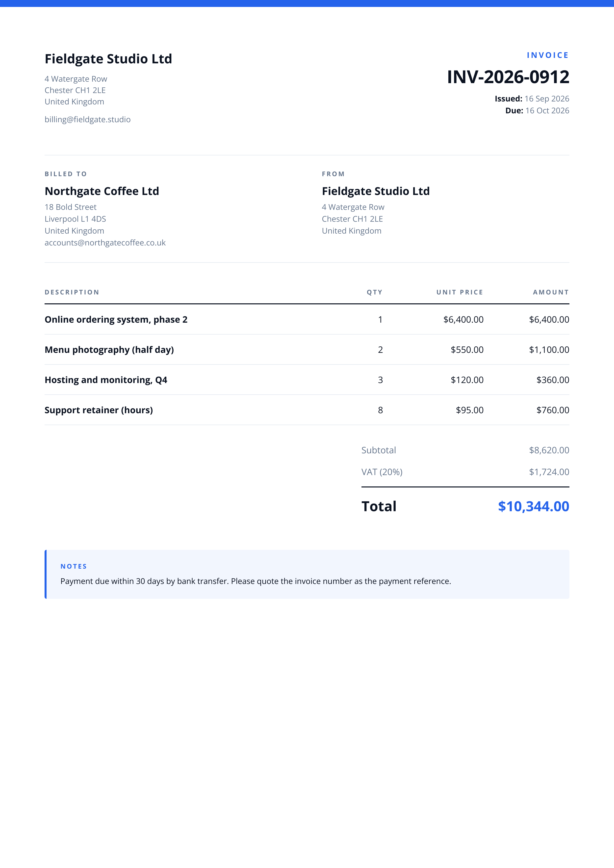Click the AMOUNT column header
Image resolution: width=614 pixels, height=868 pixels.
click(x=551, y=292)
